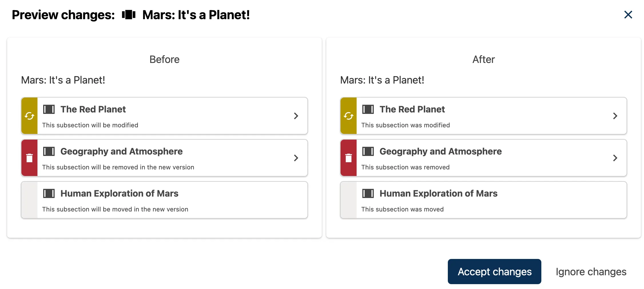Close the Preview changes dialog
This screenshot has height=289, width=644.
(628, 15)
